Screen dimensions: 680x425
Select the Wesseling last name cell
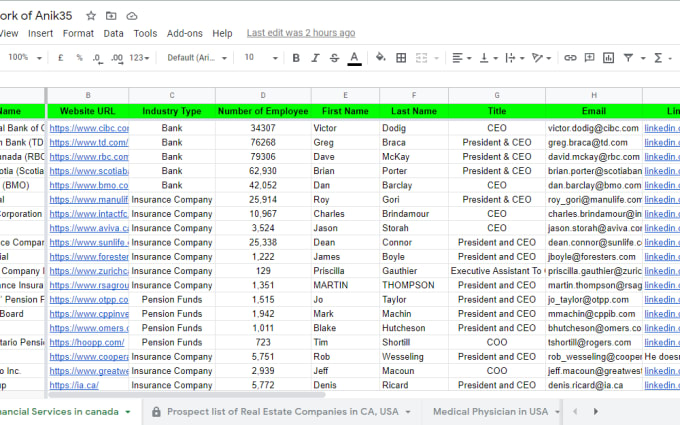[x=414, y=356]
